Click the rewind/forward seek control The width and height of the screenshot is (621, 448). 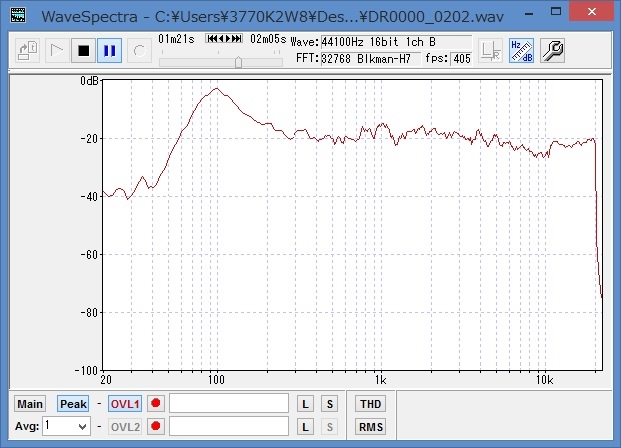pos(223,38)
